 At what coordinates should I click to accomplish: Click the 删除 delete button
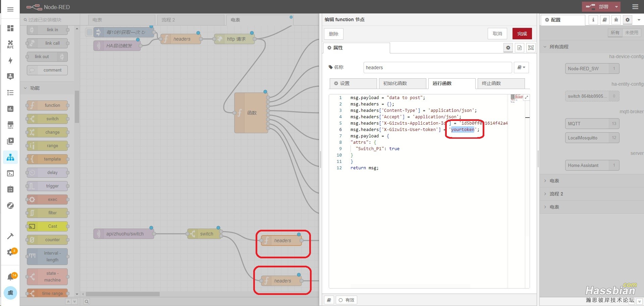(334, 34)
